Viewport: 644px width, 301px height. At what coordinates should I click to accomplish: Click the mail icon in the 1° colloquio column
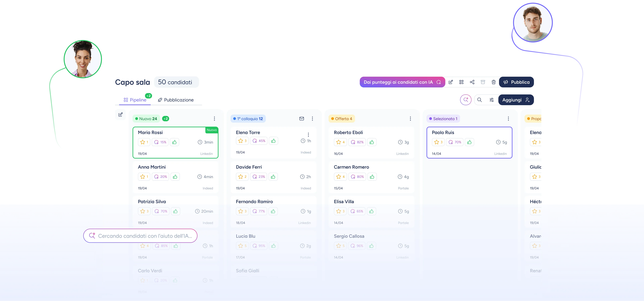pyautogui.click(x=302, y=118)
